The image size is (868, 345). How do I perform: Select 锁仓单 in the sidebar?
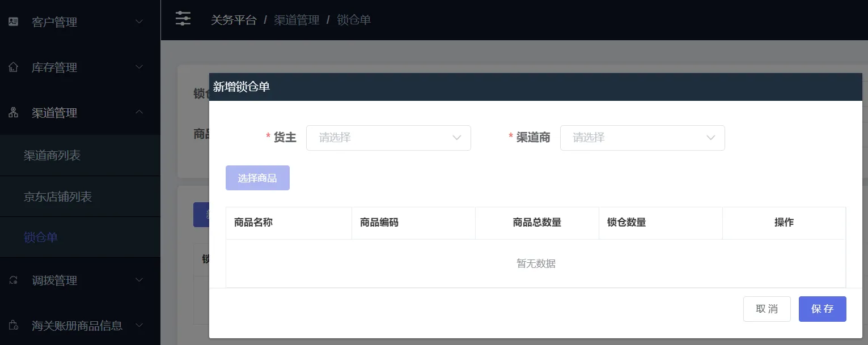[41, 237]
